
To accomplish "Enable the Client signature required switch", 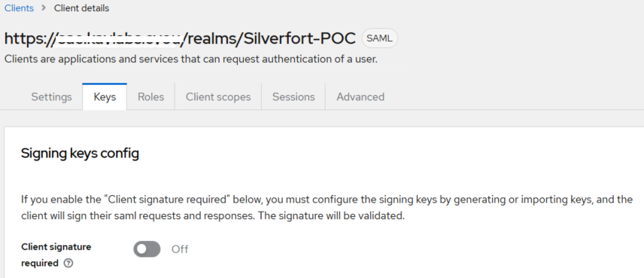I will [147, 249].
